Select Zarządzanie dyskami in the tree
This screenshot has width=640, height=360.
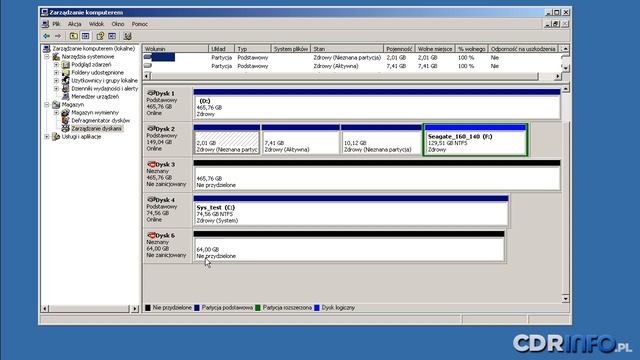point(96,129)
